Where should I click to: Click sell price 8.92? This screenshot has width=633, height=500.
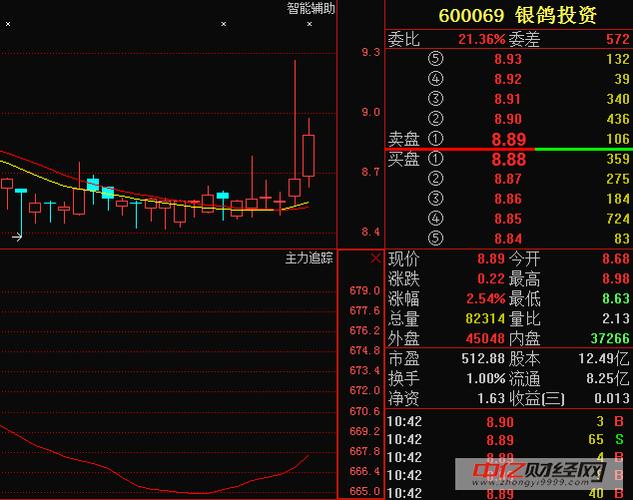coord(508,79)
